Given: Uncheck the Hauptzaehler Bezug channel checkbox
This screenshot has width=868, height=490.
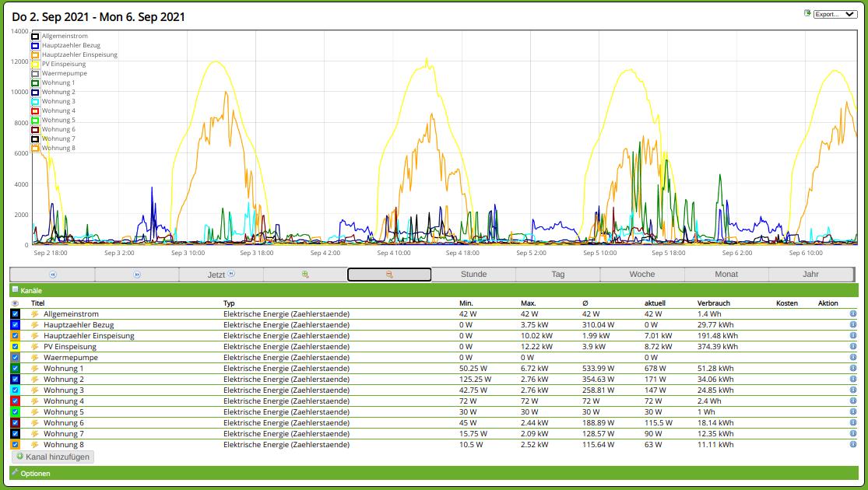Looking at the screenshot, I should pos(15,324).
